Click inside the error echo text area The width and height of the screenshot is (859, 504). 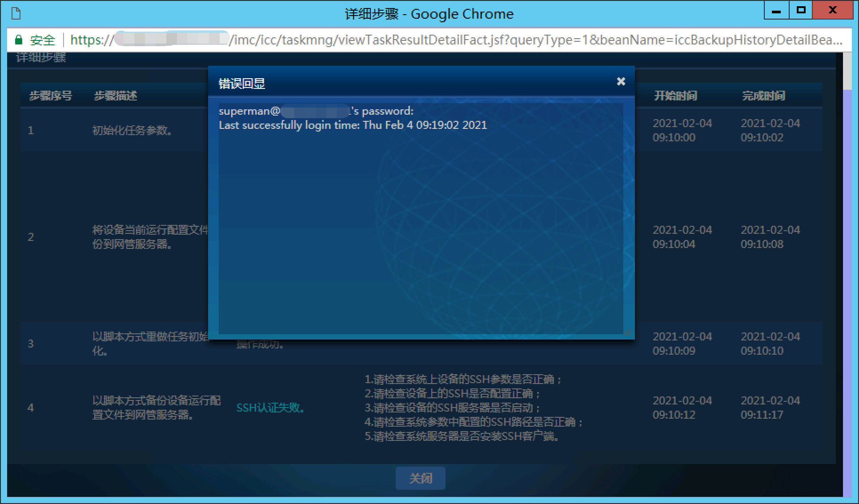click(420, 222)
